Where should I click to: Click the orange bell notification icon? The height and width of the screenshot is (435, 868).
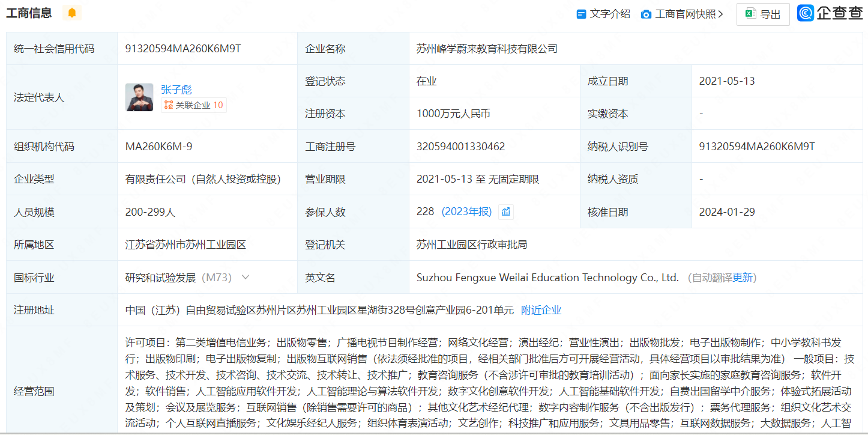coord(72,13)
